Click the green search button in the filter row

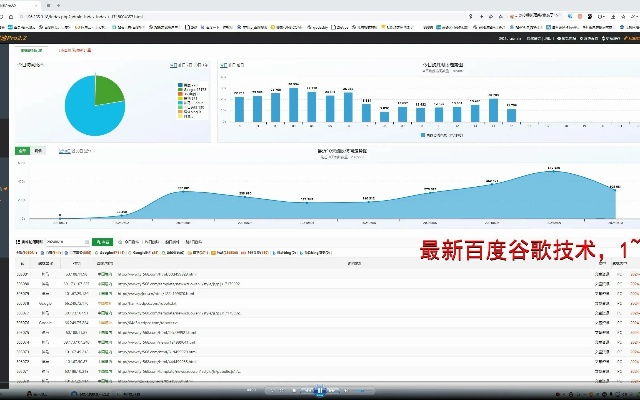(x=101, y=242)
